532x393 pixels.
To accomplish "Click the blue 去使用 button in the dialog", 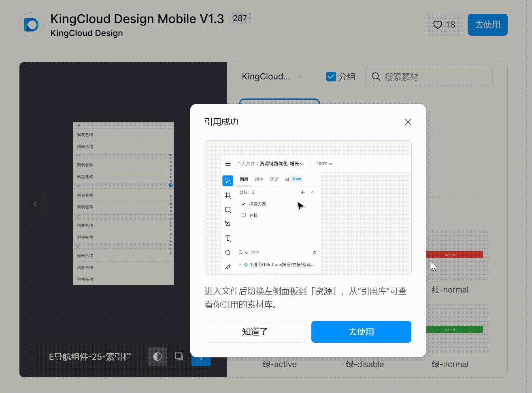I will [361, 332].
